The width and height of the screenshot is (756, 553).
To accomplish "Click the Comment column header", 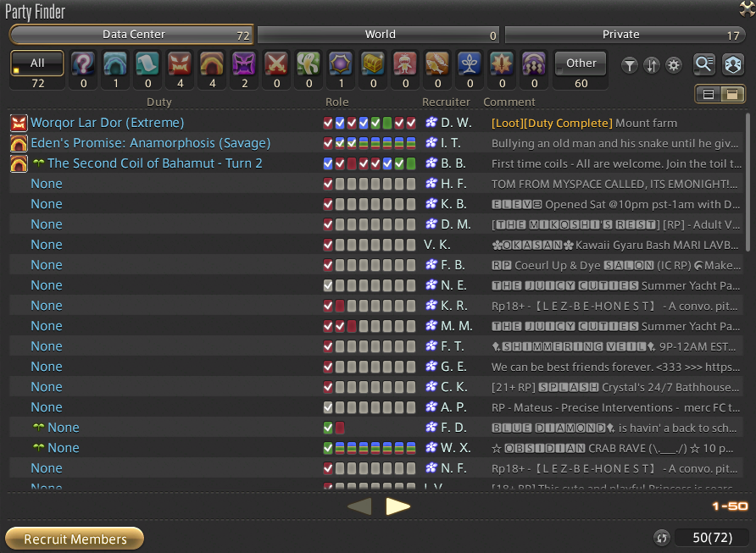I will [509, 102].
